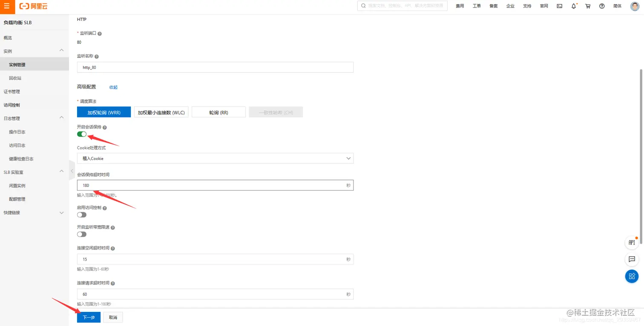The width and height of the screenshot is (644, 326).
Task: Collapse the 实例 sidebar section
Action: [61, 51]
